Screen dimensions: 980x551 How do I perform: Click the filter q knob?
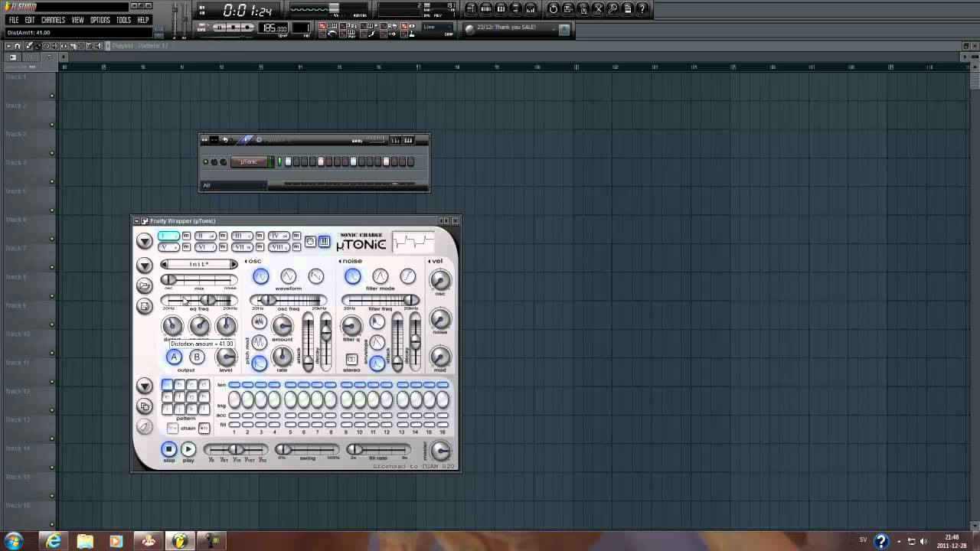click(351, 326)
